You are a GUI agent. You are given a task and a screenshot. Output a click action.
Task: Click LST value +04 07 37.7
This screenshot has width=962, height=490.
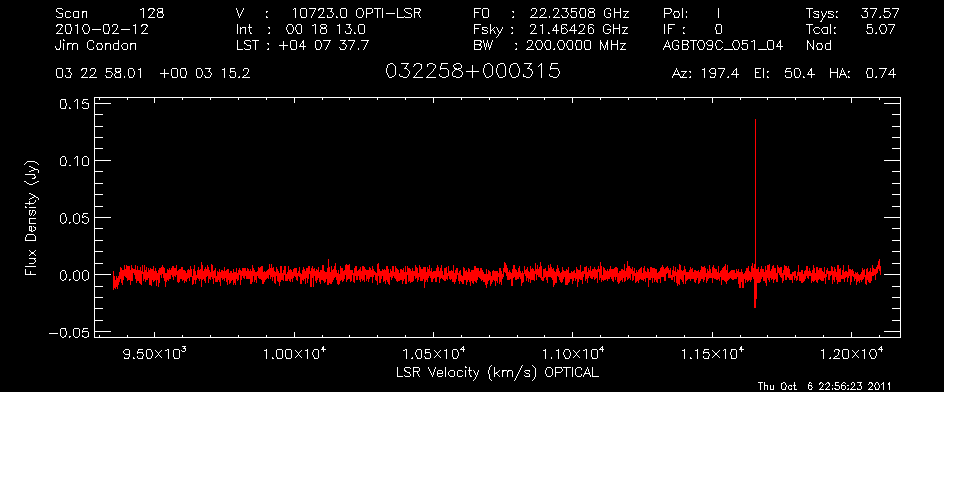pyautogui.click(x=324, y=46)
